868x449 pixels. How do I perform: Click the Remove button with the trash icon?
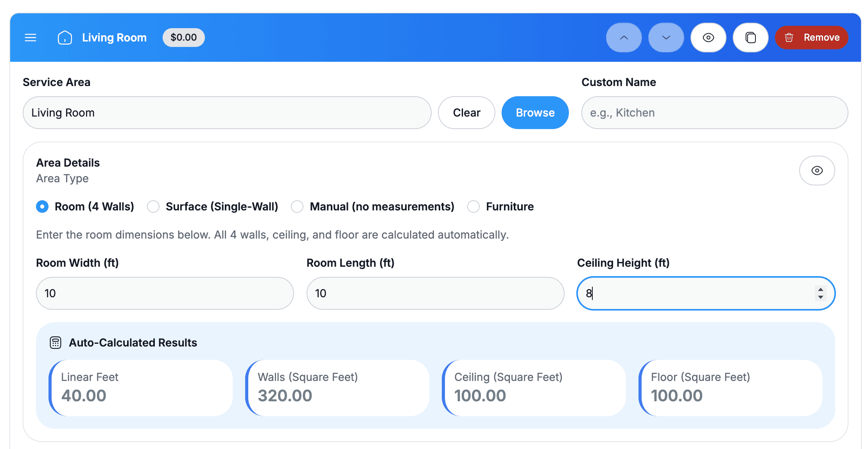point(812,38)
